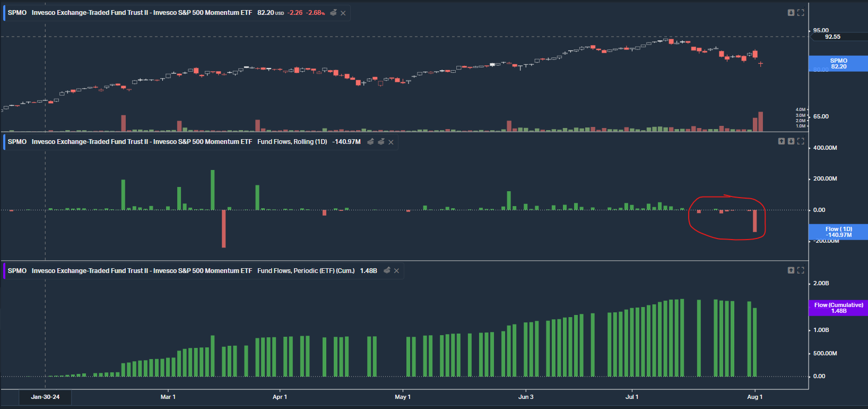Move the Rolling fund flows pane up
This screenshot has height=409, width=868.
click(782, 141)
